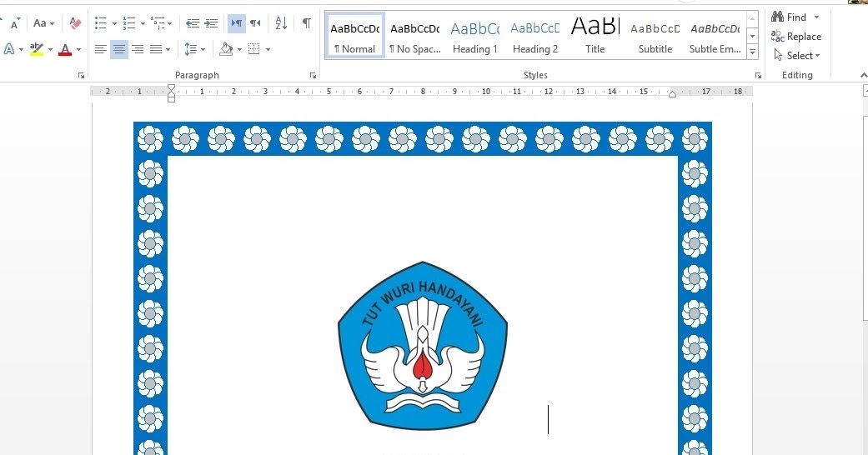The image size is (868, 455).
Task: Open the Select menu
Action: 796,55
